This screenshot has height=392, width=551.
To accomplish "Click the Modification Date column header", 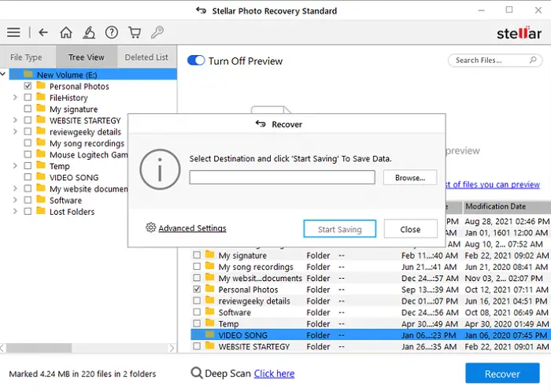I will click(x=507, y=206).
